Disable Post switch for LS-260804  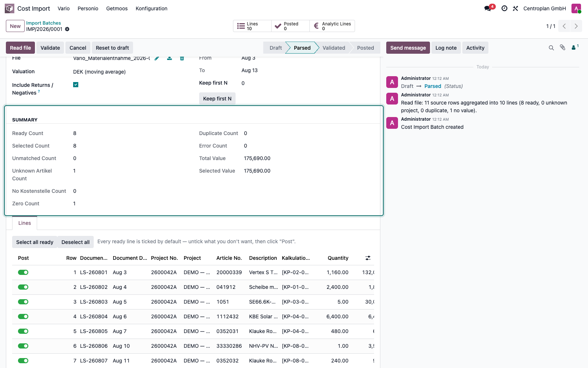(23, 316)
